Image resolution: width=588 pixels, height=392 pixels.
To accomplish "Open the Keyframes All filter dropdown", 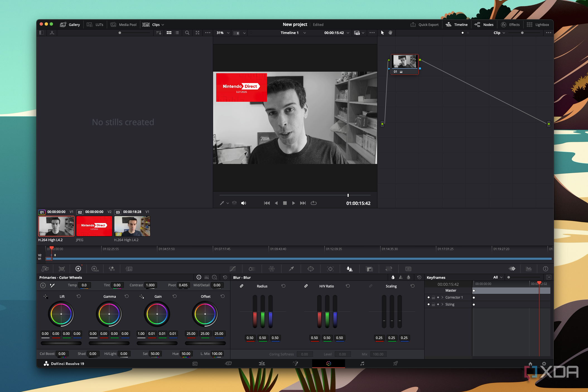I will pyautogui.click(x=498, y=277).
